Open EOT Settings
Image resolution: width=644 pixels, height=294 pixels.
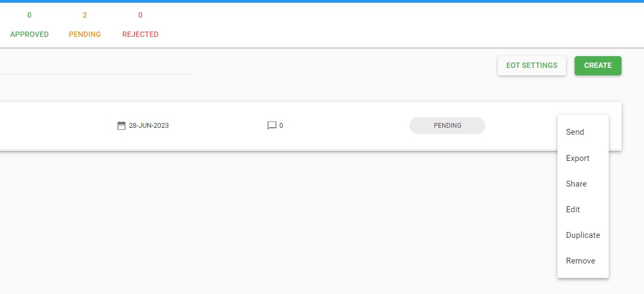coord(532,66)
